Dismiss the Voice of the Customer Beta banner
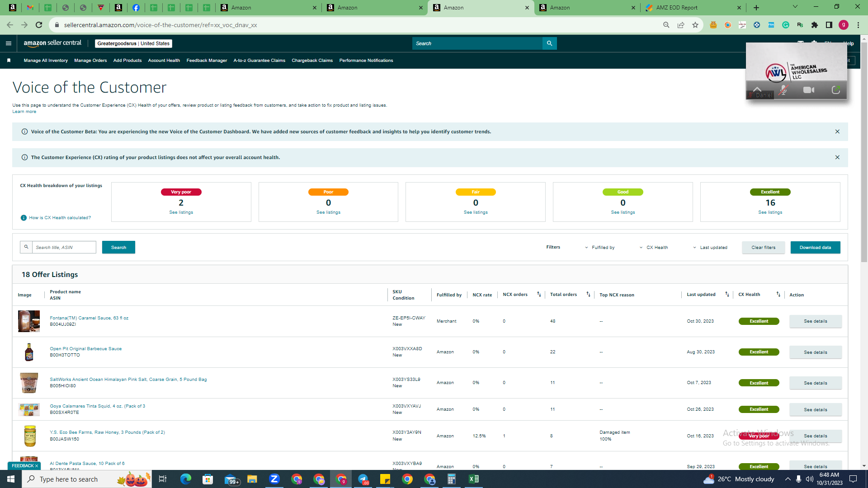 pyautogui.click(x=837, y=131)
